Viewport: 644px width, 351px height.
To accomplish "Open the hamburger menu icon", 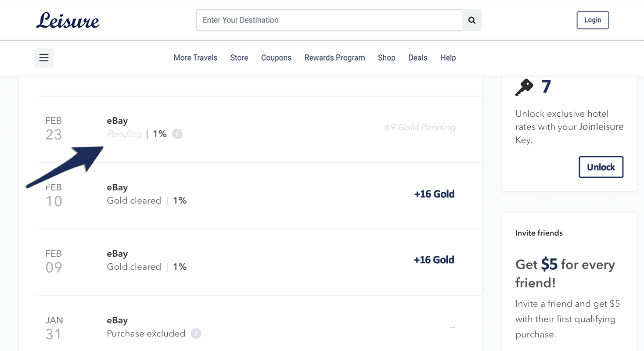I will 44,57.
